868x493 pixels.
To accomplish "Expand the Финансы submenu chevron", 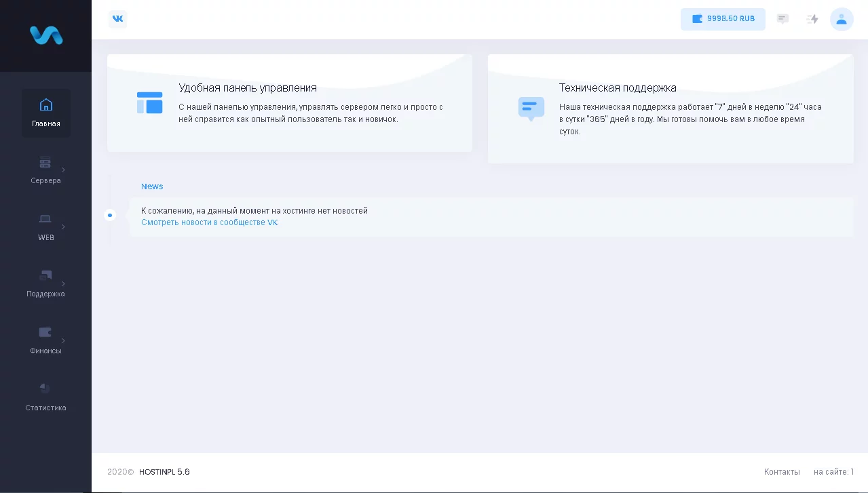I will (x=64, y=340).
